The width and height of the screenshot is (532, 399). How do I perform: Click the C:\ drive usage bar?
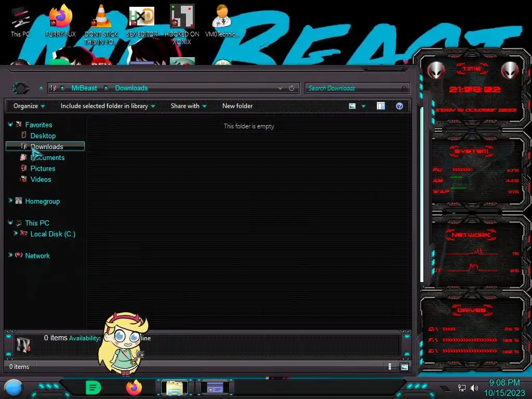449,329
